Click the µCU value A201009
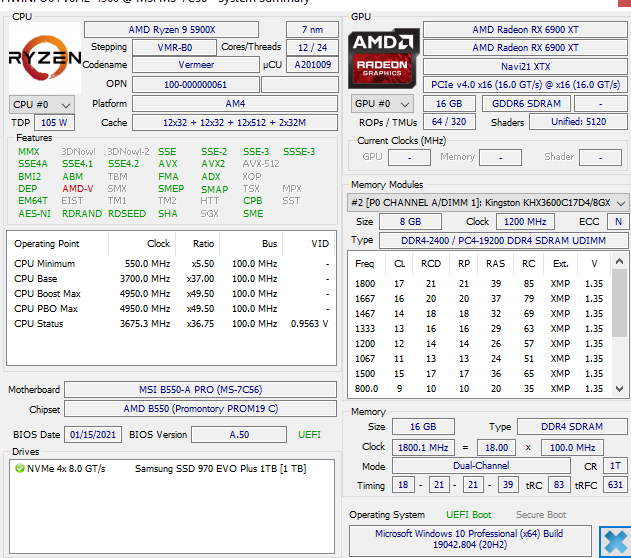Viewport: 631px width, 558px height. pyautogui.click(x=312, y=65)
